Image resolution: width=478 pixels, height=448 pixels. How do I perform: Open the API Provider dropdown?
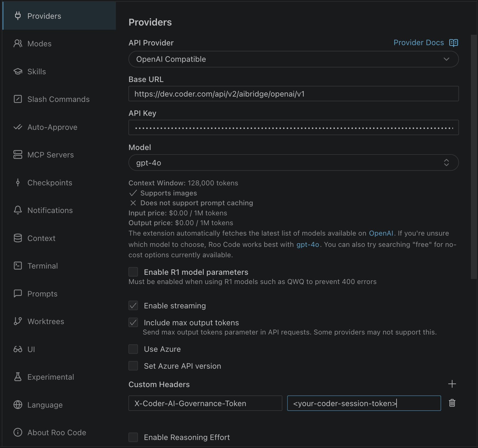pyautogui.click(x=293, y=59)
